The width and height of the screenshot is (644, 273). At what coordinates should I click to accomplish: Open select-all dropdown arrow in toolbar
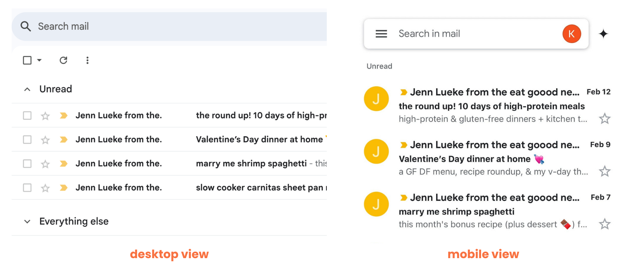39,60
